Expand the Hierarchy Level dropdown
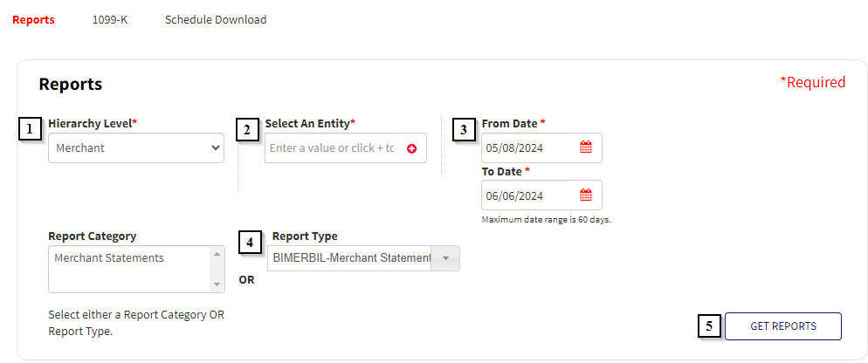 (x=136, y=147)
